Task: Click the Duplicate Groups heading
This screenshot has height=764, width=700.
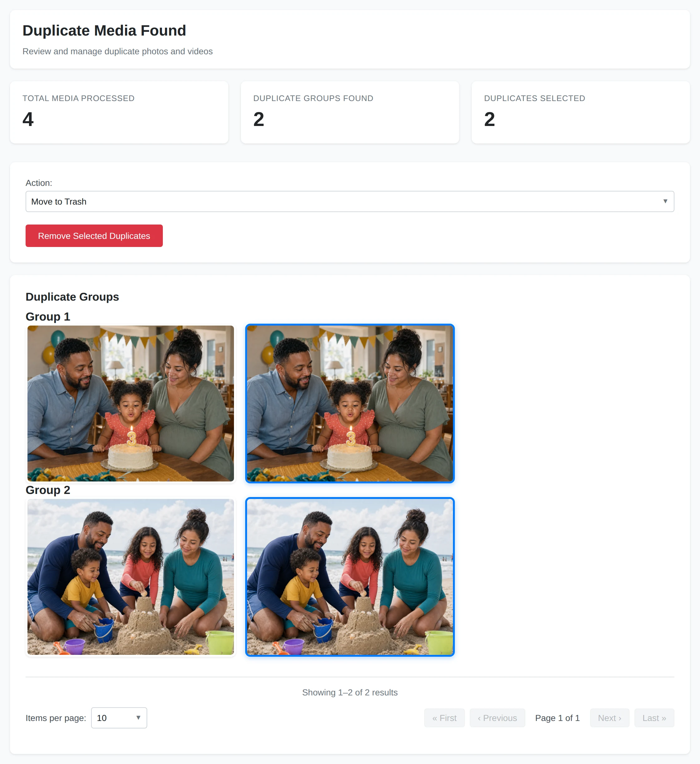Action: click(72, 297)
